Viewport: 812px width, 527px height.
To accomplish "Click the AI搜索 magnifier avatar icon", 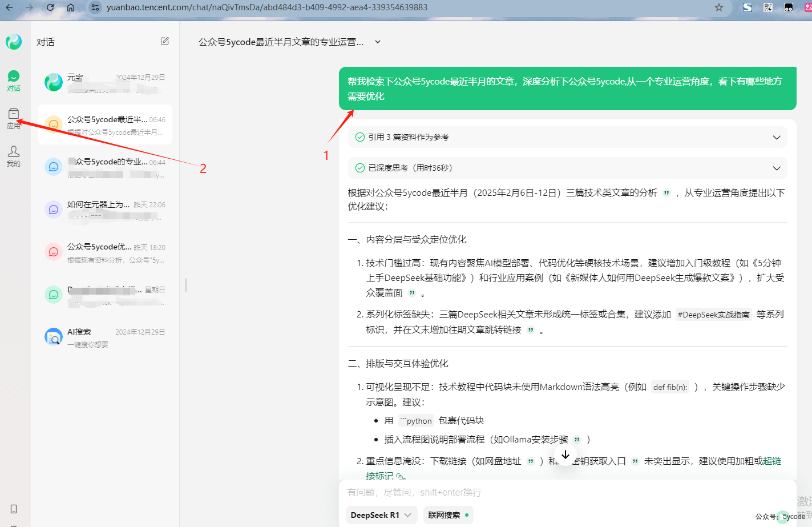I will click(x=54, y=337).
